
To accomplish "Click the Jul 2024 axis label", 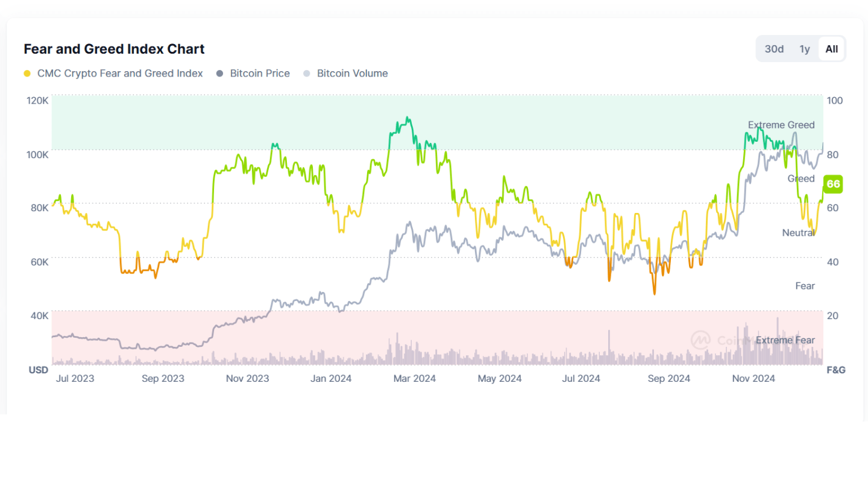I will tap(581, 379).
